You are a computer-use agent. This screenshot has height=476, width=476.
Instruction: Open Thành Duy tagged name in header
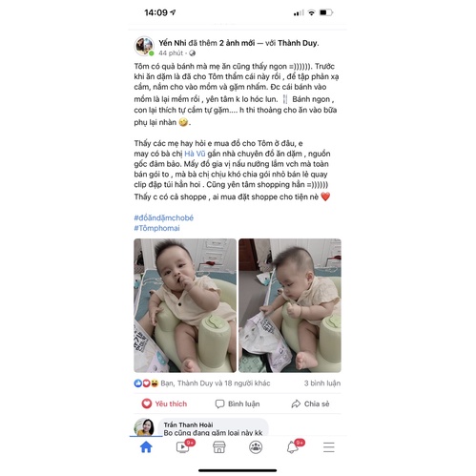point(298,43)
